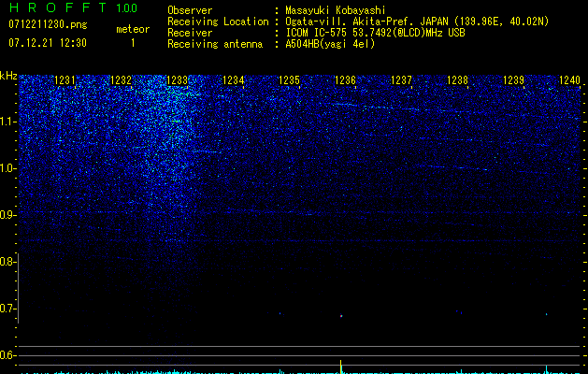Click antenna value A504HB(yagi 4el)
Screen dimensions: 588x374
coord(330,44)
